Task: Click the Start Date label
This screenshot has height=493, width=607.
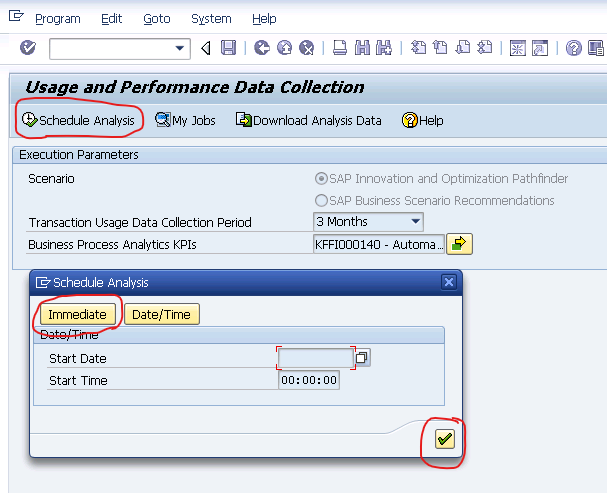Action: point(78,358)
